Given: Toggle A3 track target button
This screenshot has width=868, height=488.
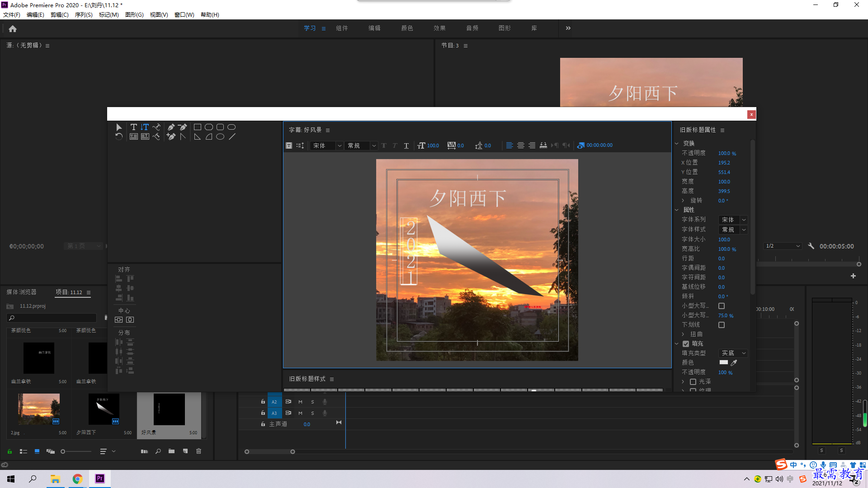Looking at the screenshot, I should [274, 413].
